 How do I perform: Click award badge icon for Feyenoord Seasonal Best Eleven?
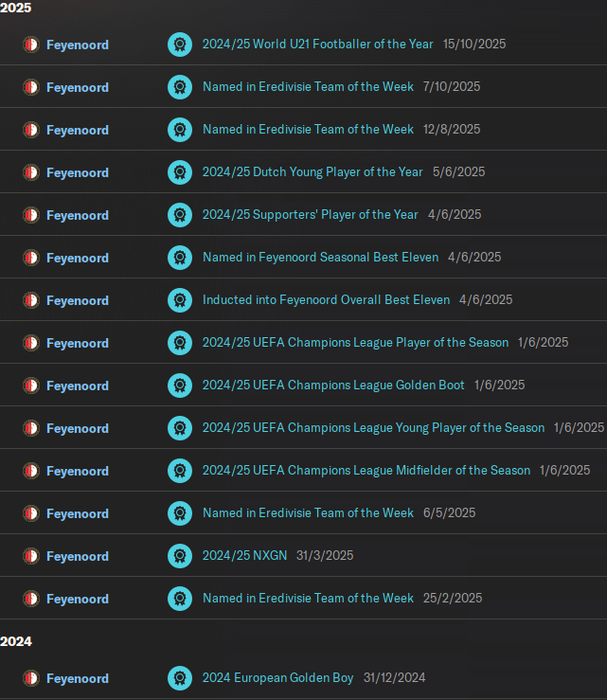[x=180, y=258]
